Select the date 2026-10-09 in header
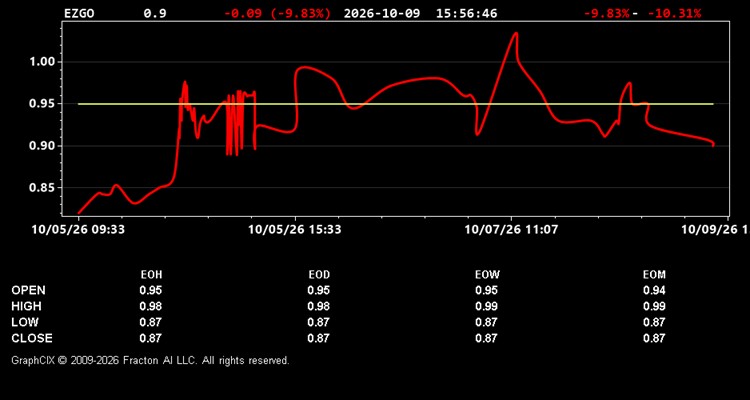Viewport: 750px width, 400px height. 382,13
